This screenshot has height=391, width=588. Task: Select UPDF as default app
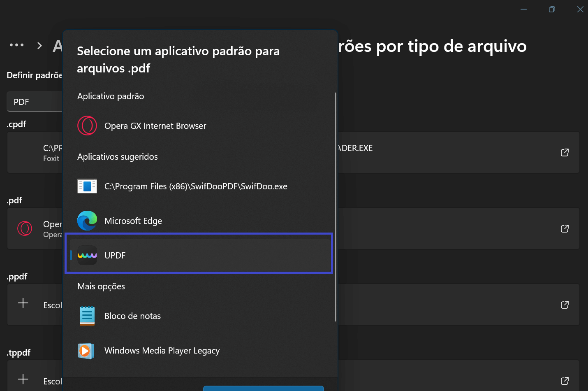(200, 255)
